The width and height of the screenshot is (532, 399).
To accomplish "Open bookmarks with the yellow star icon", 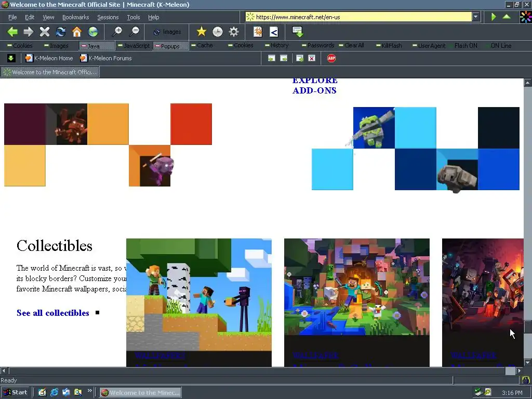I will point(202,32).
